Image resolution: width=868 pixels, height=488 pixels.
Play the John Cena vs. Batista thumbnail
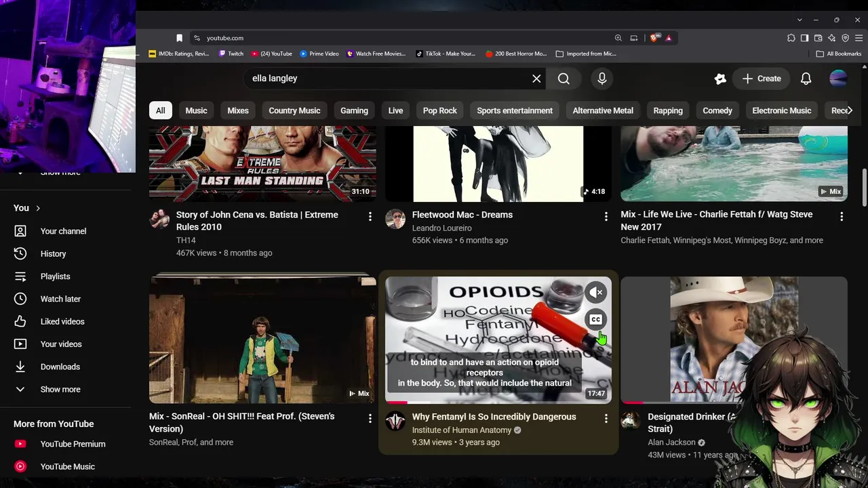pos(262,164)
